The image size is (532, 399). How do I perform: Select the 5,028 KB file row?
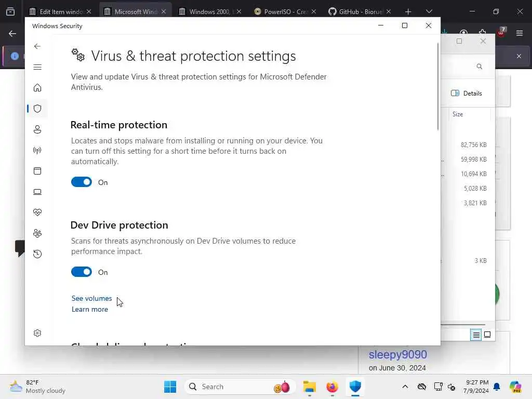475,189
